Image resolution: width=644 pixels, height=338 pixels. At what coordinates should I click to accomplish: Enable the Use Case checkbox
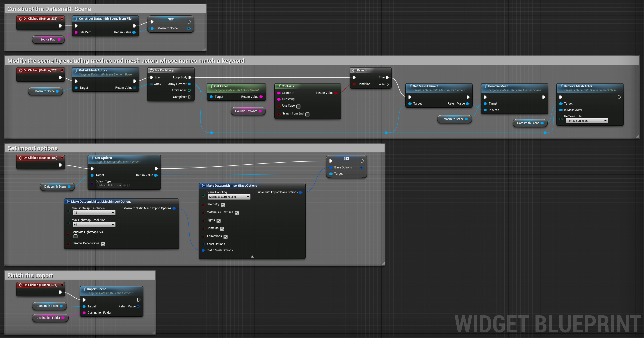[x=298, y=106]
